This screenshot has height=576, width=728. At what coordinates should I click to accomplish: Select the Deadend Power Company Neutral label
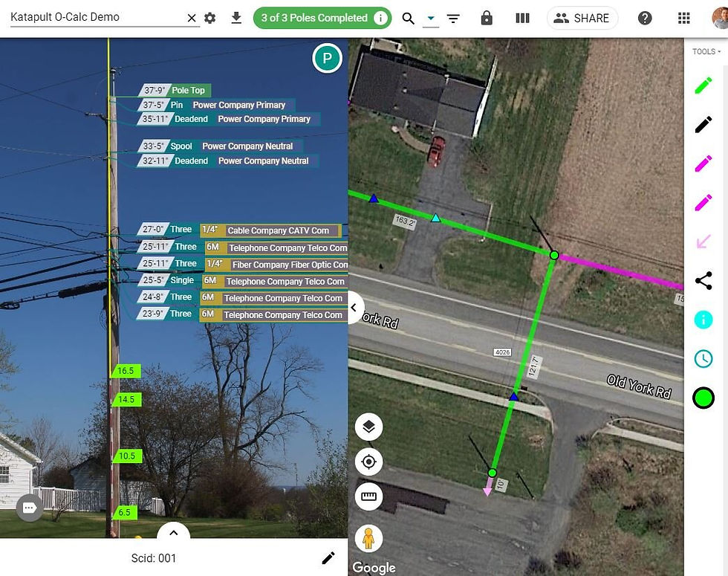pyautogui.click(x=227, y=161)
